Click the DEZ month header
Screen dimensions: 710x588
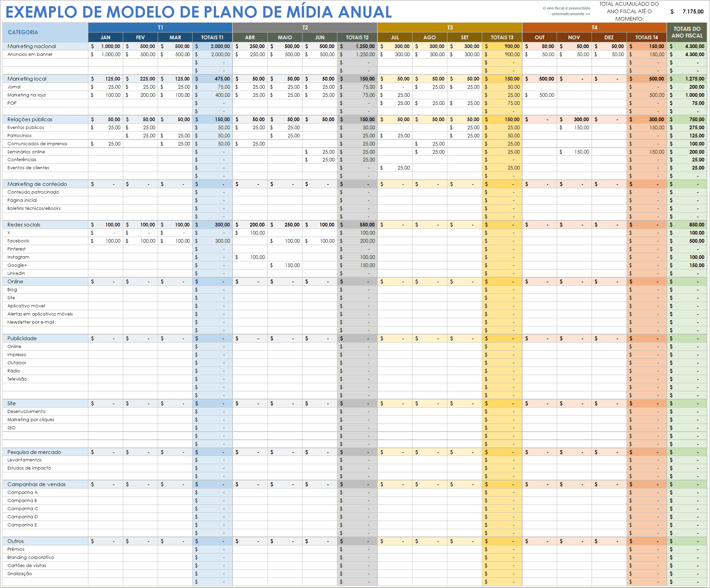[x=609, y=37]
